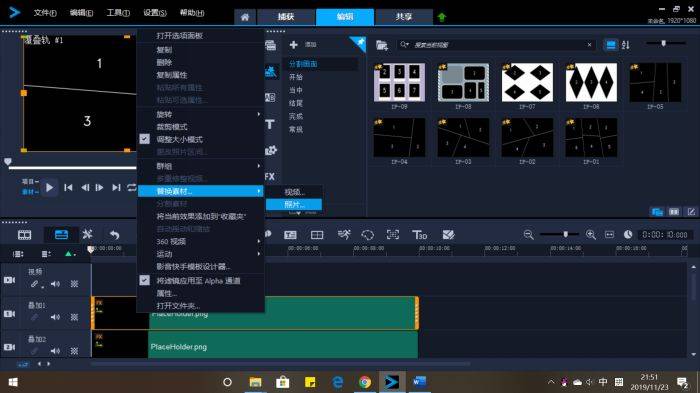This screenshot has width=700, height=393.
Task: Choose 视频 in replace clip submenu
Action: coord(294,192)
